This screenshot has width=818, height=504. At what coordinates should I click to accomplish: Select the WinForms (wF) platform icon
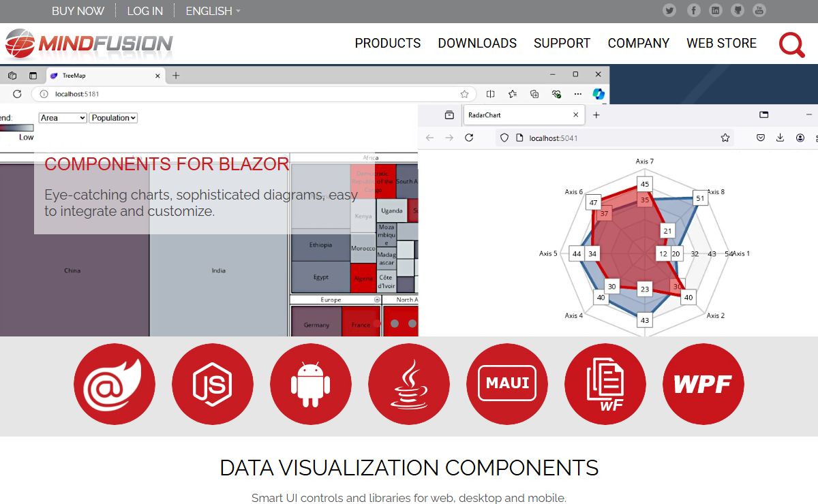[605, 384]
